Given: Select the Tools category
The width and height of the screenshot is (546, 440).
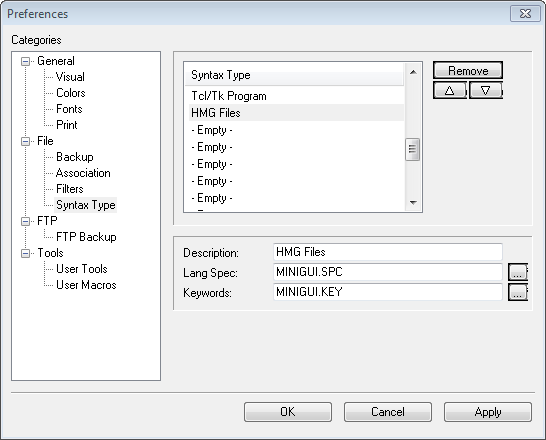Looking at the screenshot, I should (x=50, y=253).
